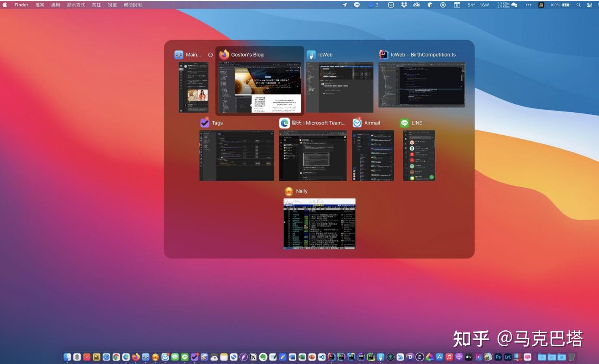Open Visual Studio Code from the Dock

pyautogui.click(x=322, y=357)
